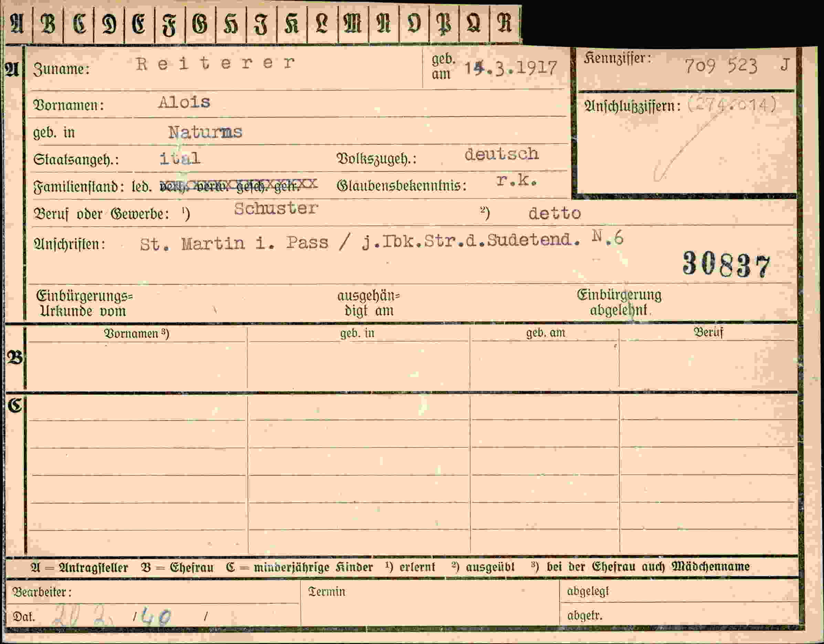Screen dimensions: 824x644
Task: Click the 'Vornamen:' label beside Alois
Action: (69, 105)
